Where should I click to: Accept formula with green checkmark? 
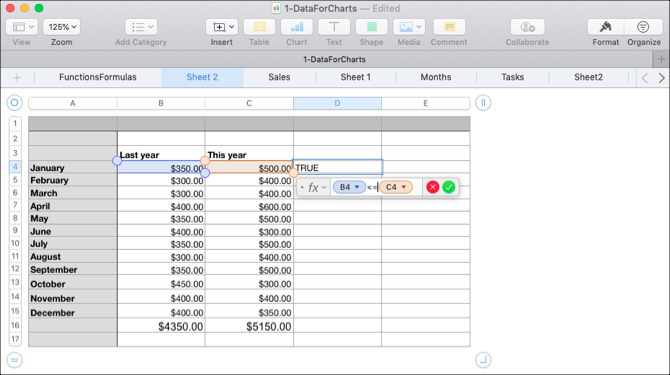pyautogui.click(x=449, y=187)
